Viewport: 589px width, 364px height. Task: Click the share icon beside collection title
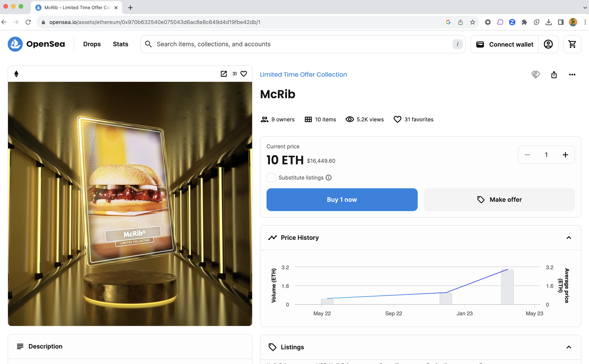pos(554,75)
